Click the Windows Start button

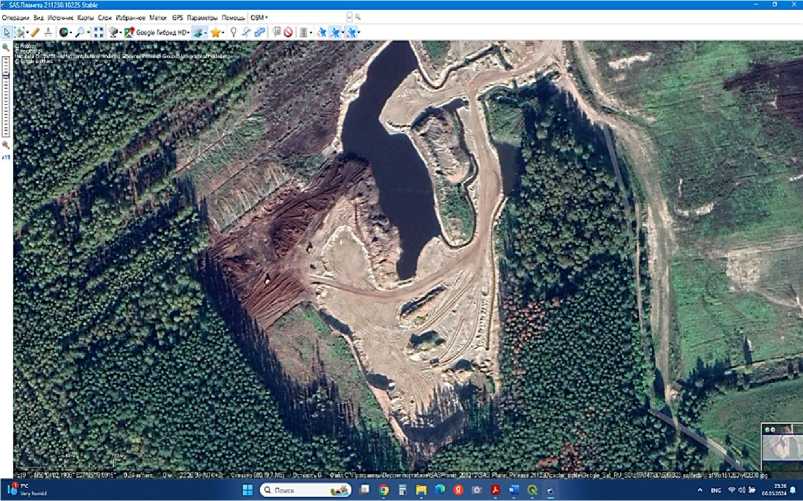point(248,490)
